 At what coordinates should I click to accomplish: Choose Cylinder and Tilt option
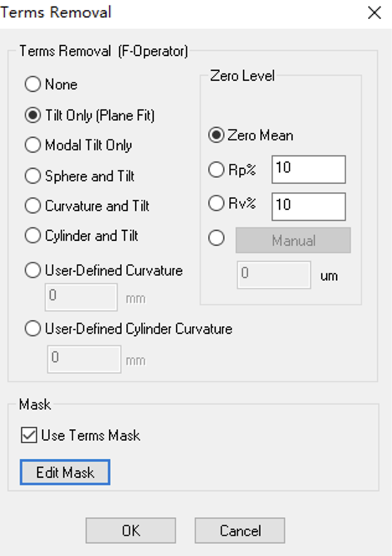click(33, 236)
